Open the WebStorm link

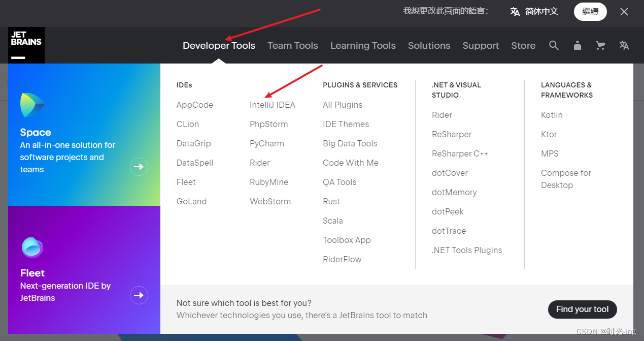pyautogui.click(x=270, y=201)
